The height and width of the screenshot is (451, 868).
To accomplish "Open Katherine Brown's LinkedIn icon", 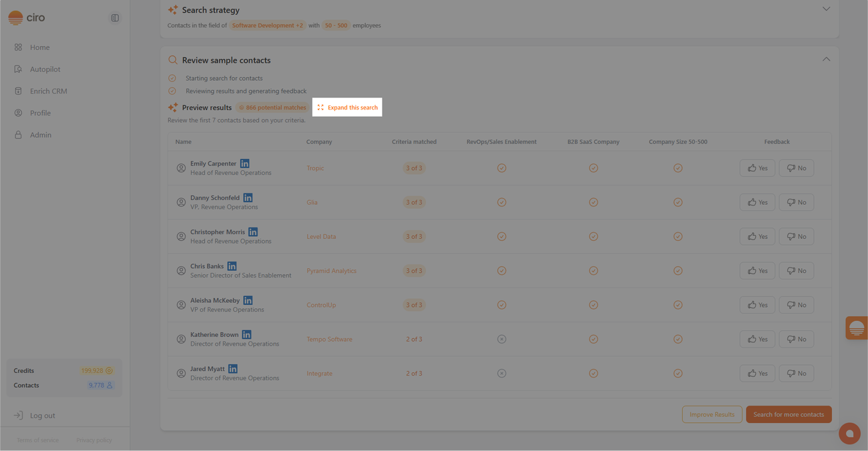I will (246, 335).
